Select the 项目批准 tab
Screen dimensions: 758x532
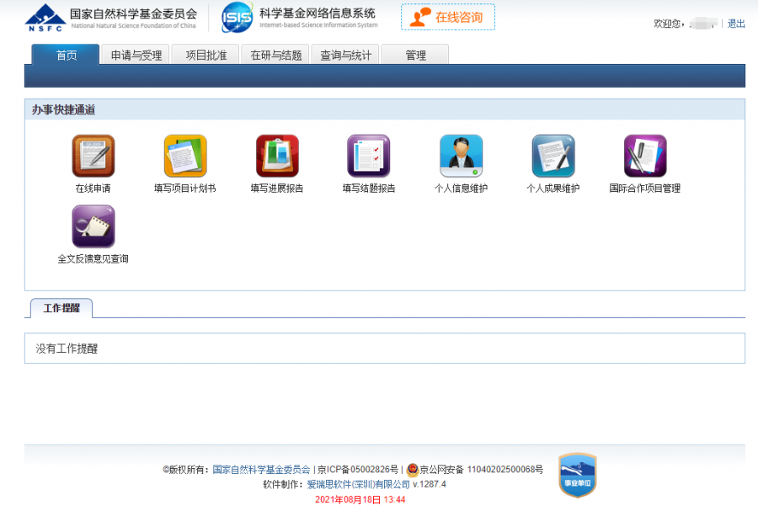pos(206,56)
